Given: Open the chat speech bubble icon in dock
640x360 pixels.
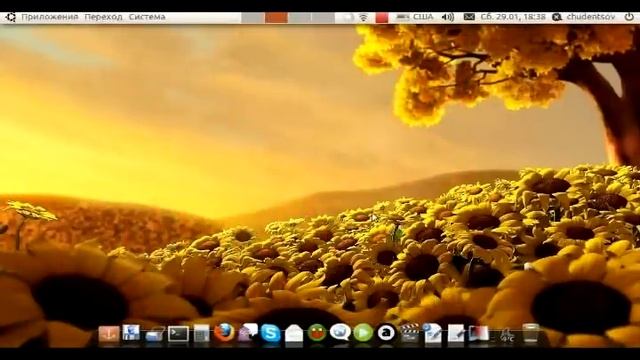Looking at the screenshot, I should click(340, 332).
